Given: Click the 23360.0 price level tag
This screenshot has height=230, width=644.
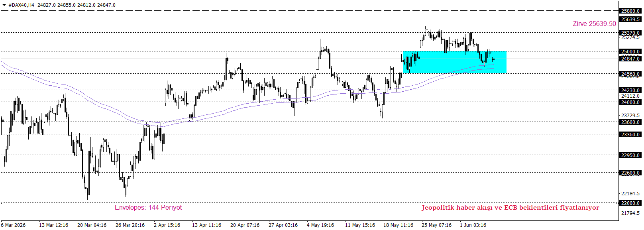Looking at the screenshot, I should pos(630,135).
